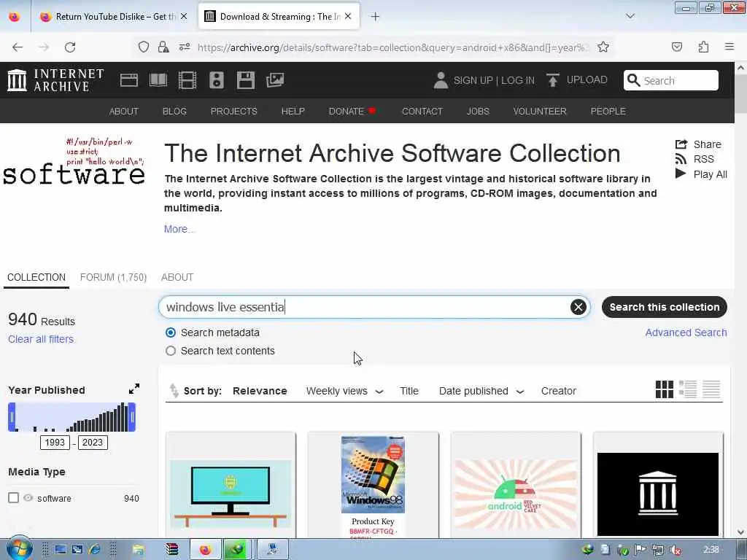Open the list all tabs chevron
Screen dimensions: 747x560
pos(630,16)
